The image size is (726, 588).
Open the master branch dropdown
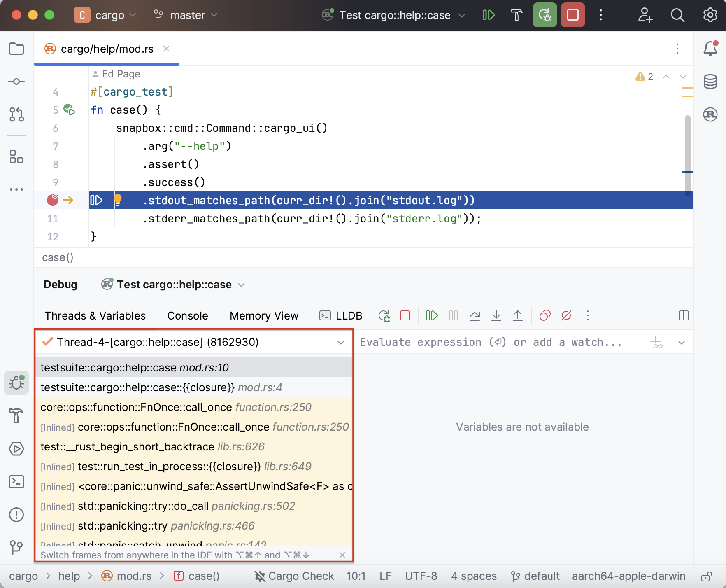tap(186, 15)
